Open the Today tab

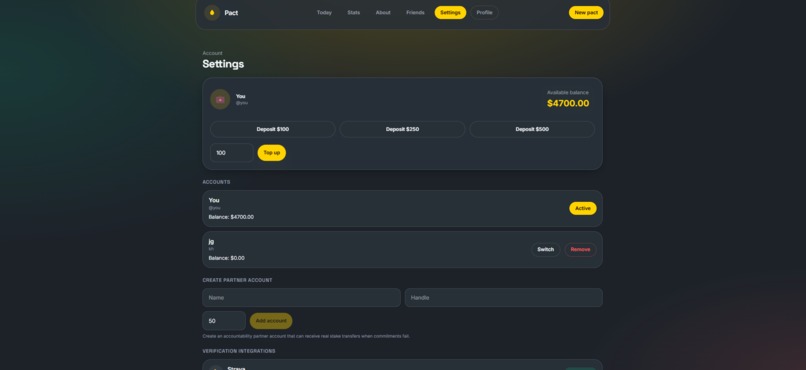click(x=324, y=13)
